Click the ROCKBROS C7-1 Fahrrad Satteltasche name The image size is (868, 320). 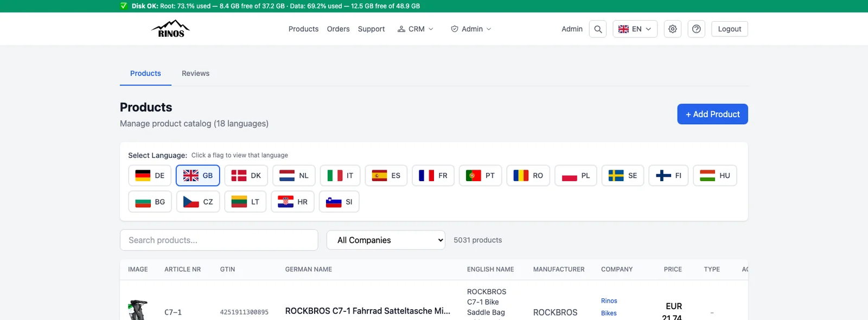(x=368, y=311)
